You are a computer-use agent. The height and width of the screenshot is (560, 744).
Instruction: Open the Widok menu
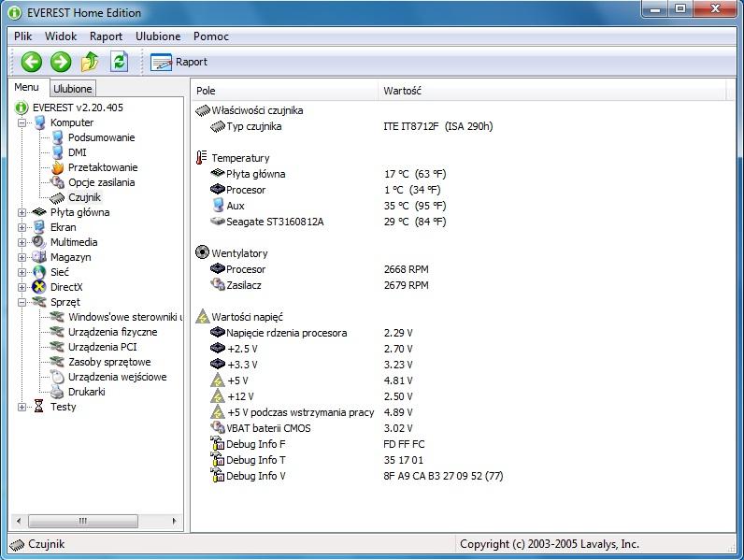pyautogui.click(x=61, y=36)
